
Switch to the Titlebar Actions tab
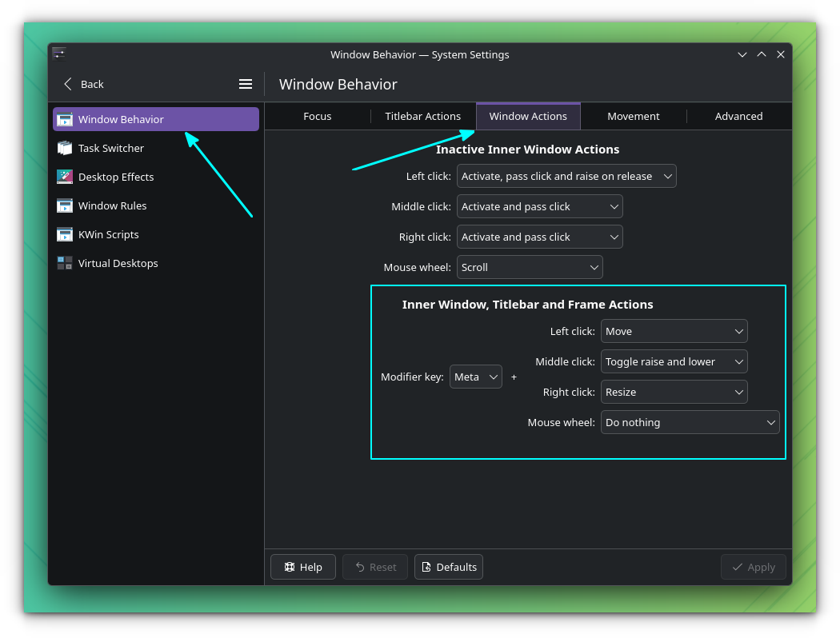coord(422,116)
